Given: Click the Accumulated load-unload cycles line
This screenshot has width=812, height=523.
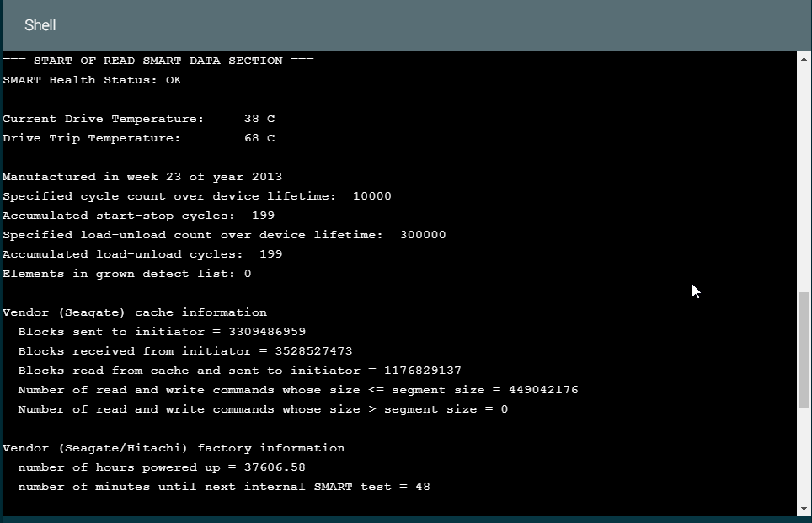Looking at the screenshot, I should click(142, 254).
